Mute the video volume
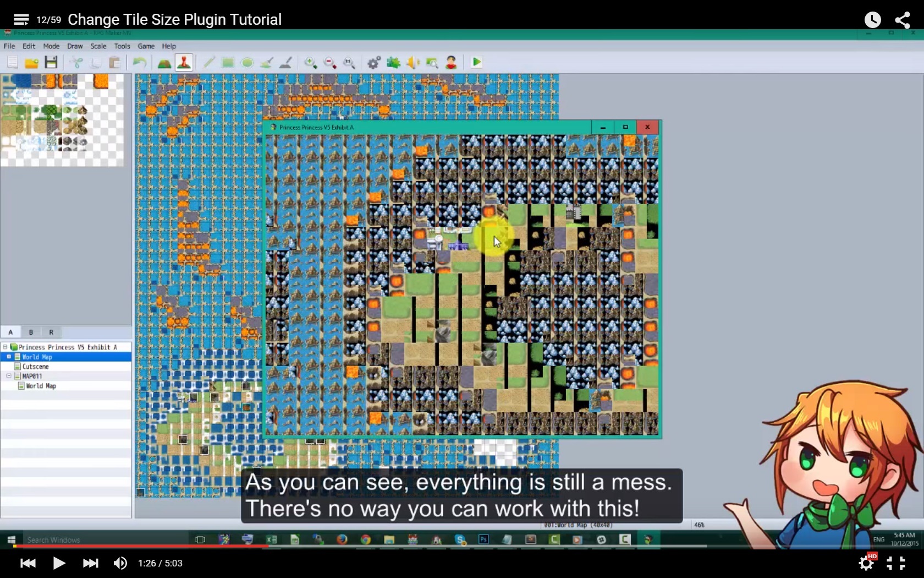The width and height of the screenshot is (924, 578). [120, 563]
